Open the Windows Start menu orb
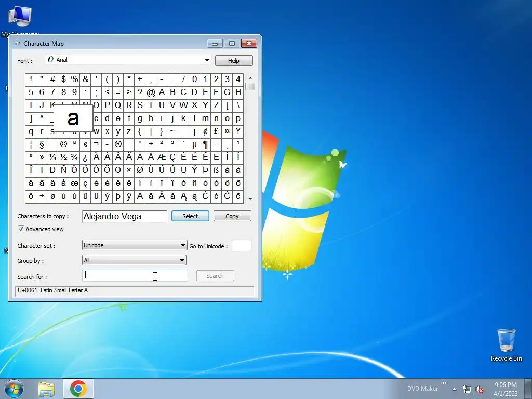 click(x=14, y=389)
